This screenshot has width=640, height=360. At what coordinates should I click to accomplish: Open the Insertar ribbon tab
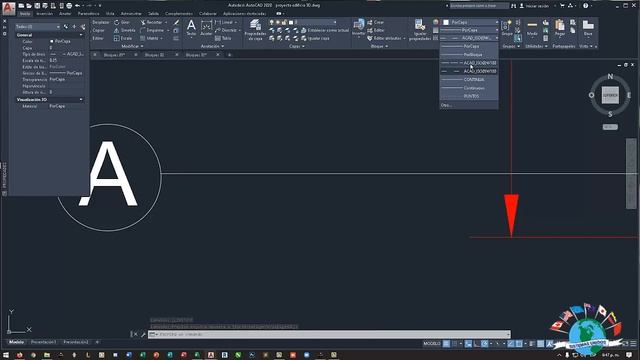coord(44,13)
